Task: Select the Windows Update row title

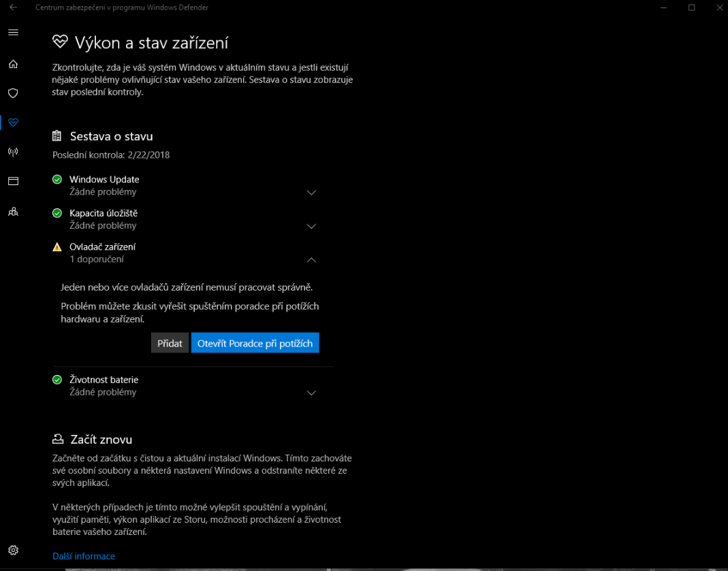Action: click(x=104, y=180)
